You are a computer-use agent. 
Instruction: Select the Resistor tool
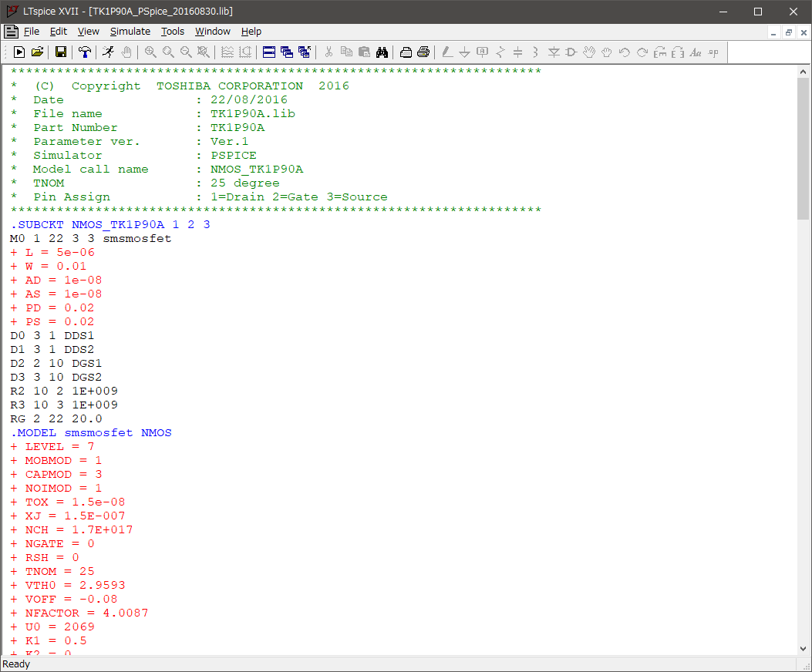point(500,52)
